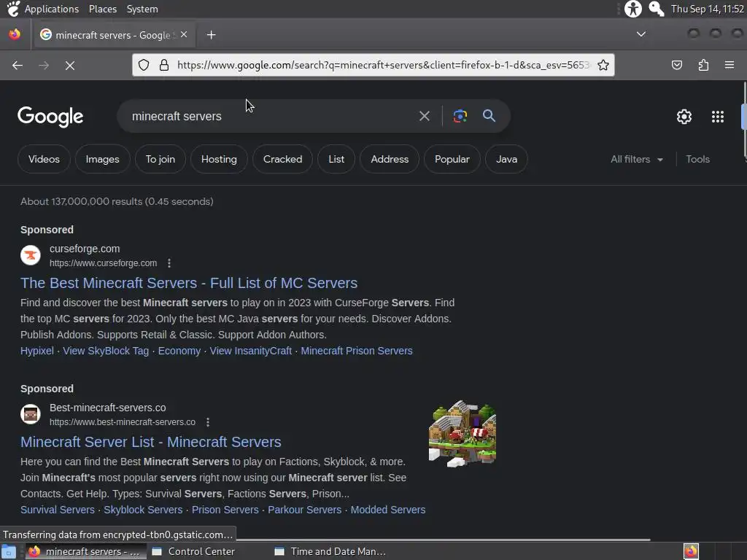747x560 pixels.
Task: Open the Google apps grid
Action: click(x=718, y=117)
